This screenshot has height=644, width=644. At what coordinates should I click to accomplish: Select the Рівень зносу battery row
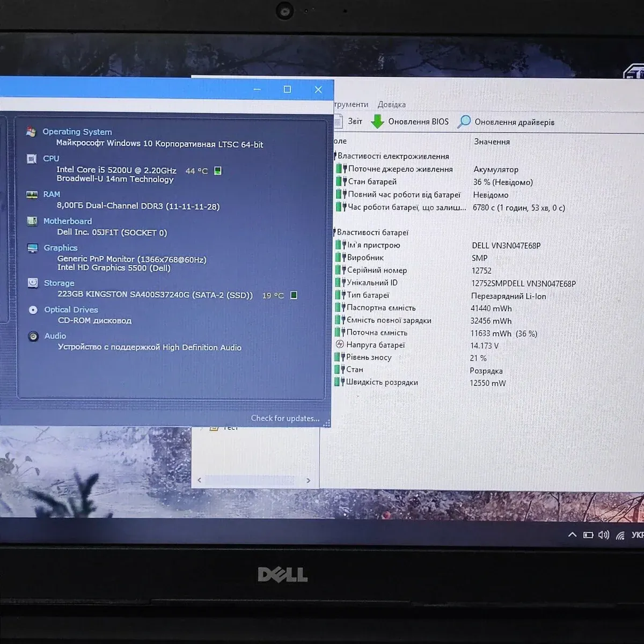point(369,357)
